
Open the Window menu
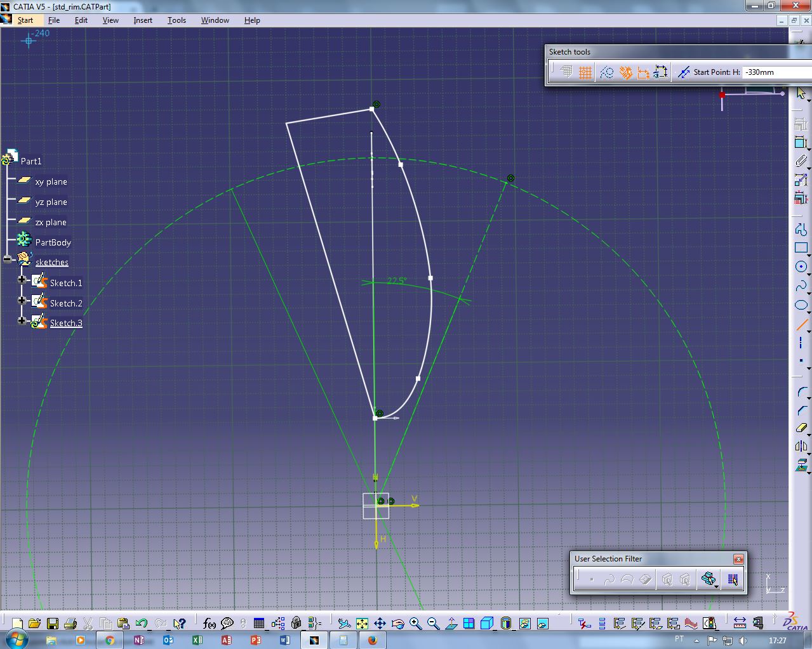coord(215,20)
